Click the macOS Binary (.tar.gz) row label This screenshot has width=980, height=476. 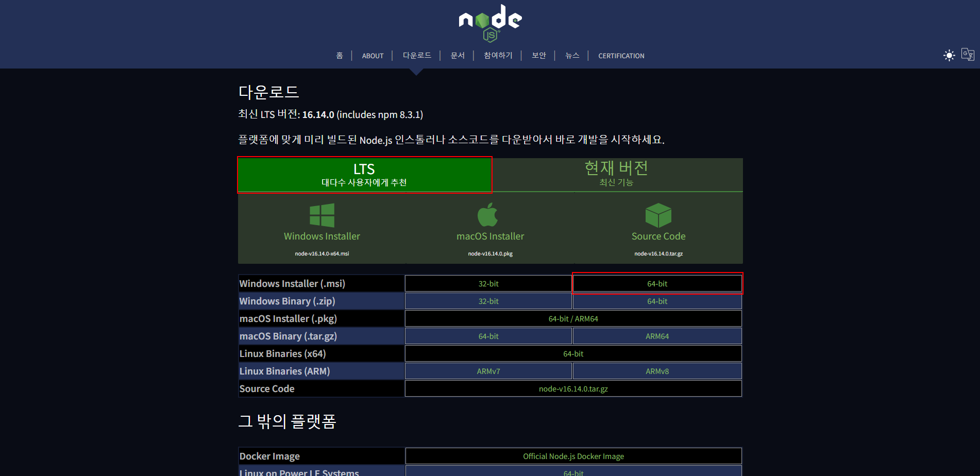(288, 336)
